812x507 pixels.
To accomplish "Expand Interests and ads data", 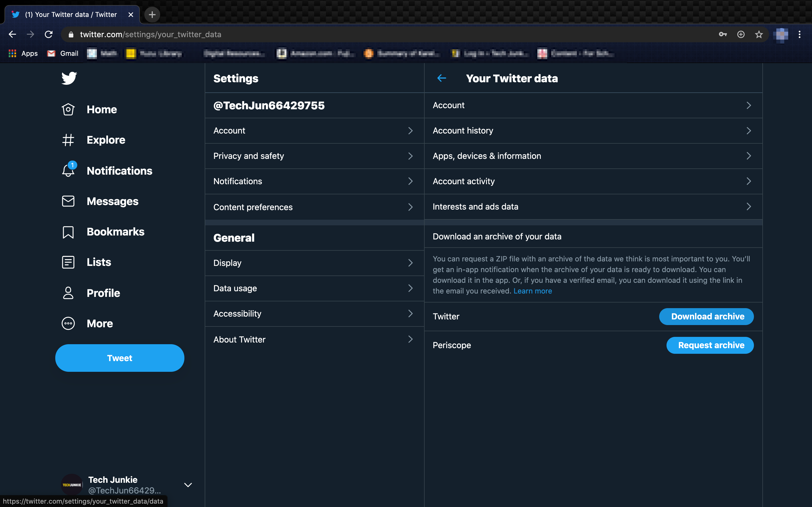I will click(593, 206).
